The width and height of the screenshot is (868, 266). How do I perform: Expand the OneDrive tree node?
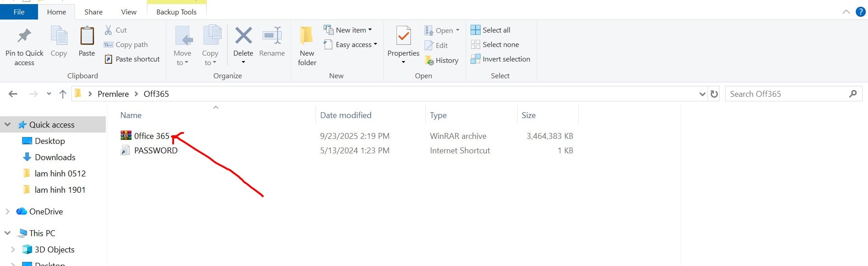tap(8, 211)
